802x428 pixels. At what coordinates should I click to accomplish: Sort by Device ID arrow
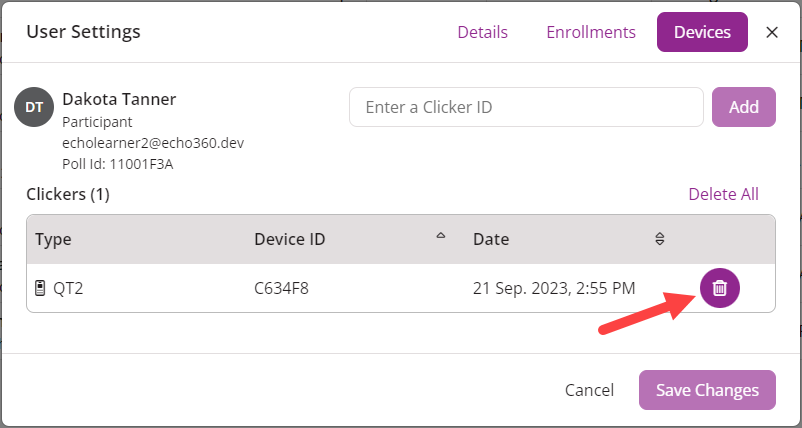tap(441, 237)
